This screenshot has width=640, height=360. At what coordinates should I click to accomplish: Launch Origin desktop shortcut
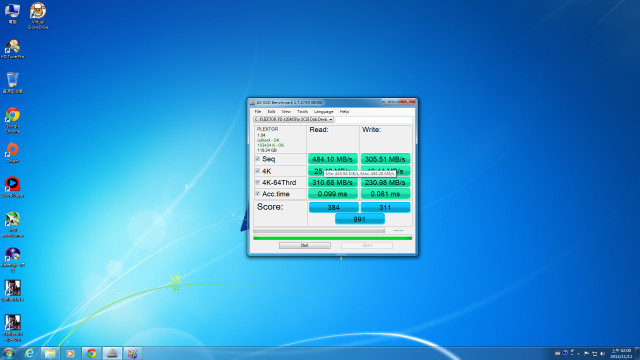pyautogui.click(x=13, y=153)
